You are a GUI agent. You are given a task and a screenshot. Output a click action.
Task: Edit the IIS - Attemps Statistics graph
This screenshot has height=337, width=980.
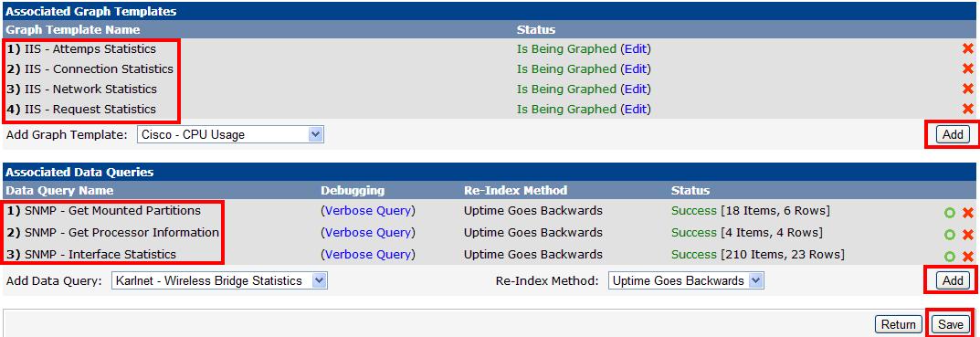pyautogui.click(x=635, y=48)
